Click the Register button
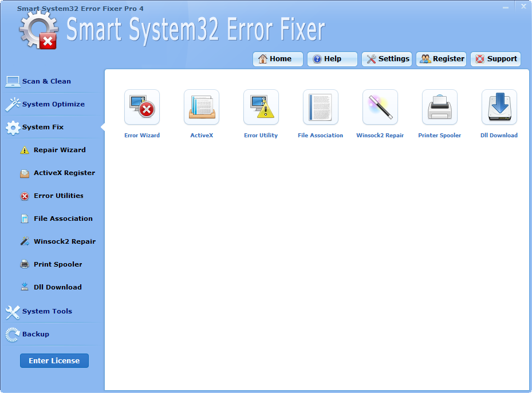 coord(441,59)
